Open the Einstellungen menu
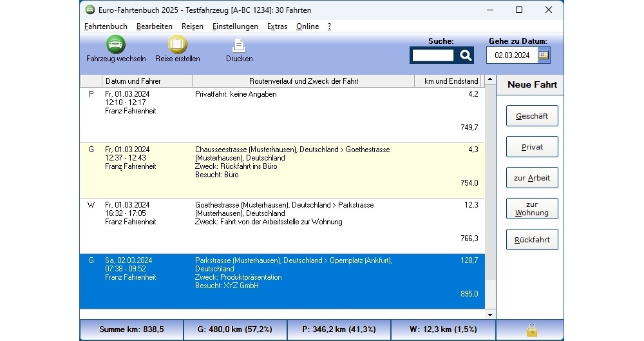The width and height of the screenshot is (644, 341). point(235,26)
